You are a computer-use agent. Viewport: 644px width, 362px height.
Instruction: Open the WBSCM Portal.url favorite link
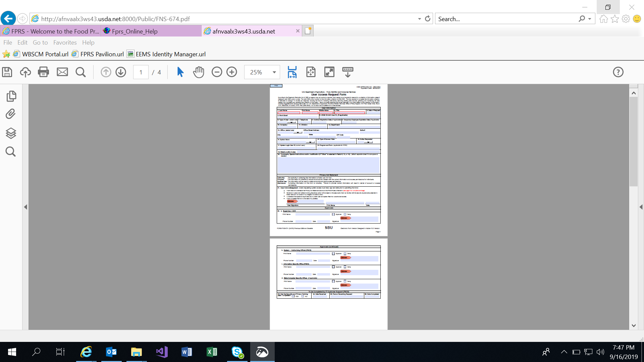click(x=45, y=54)
